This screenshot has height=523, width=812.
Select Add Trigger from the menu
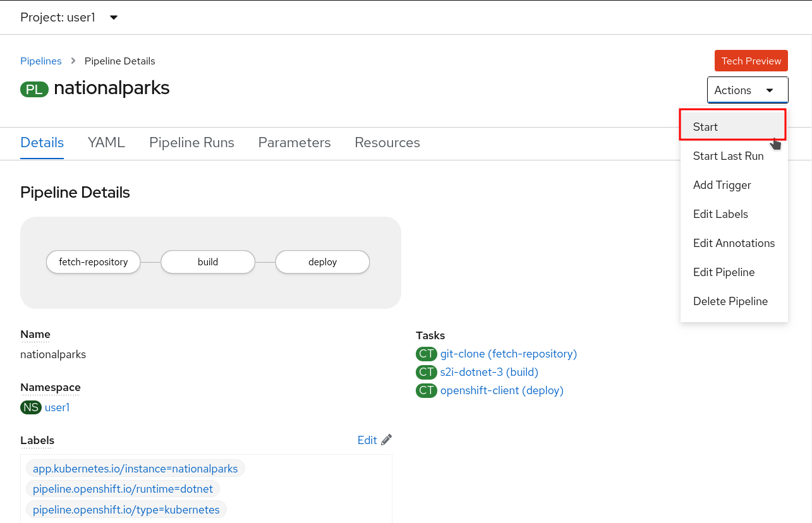tap(722, 185)
